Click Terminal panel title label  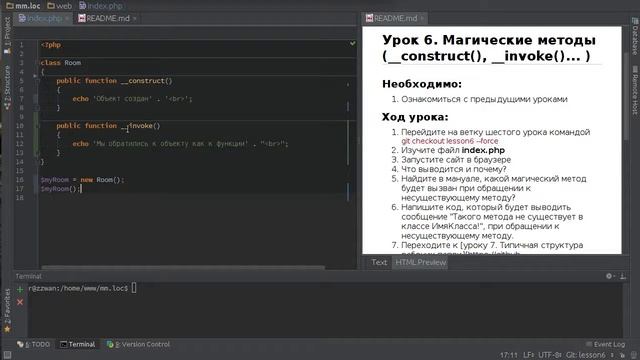(x=28, y=276)
